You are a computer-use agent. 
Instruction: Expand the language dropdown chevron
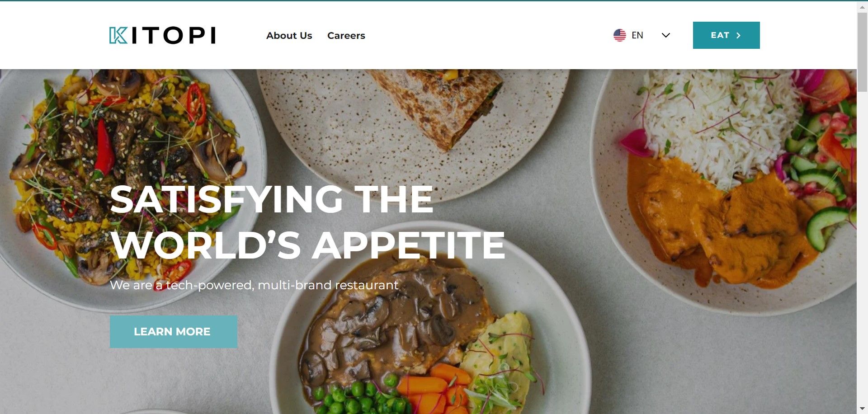(665, 35)
